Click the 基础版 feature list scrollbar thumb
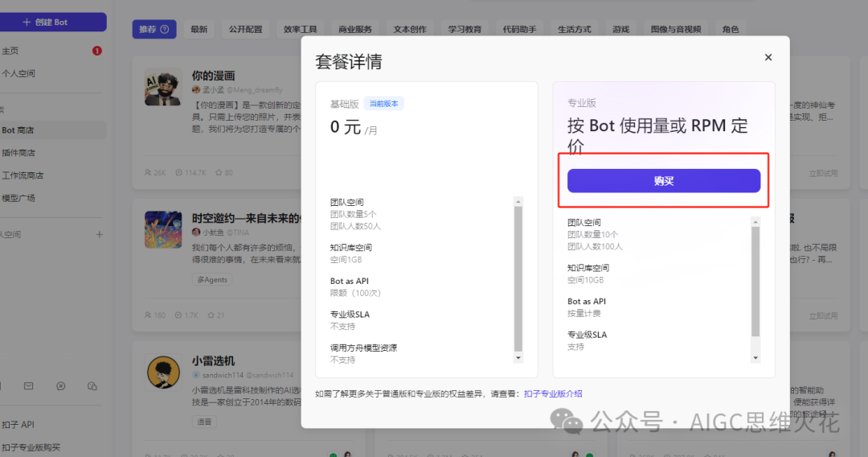This screenshot has width=868, height=457. click(x=518, y=278)
